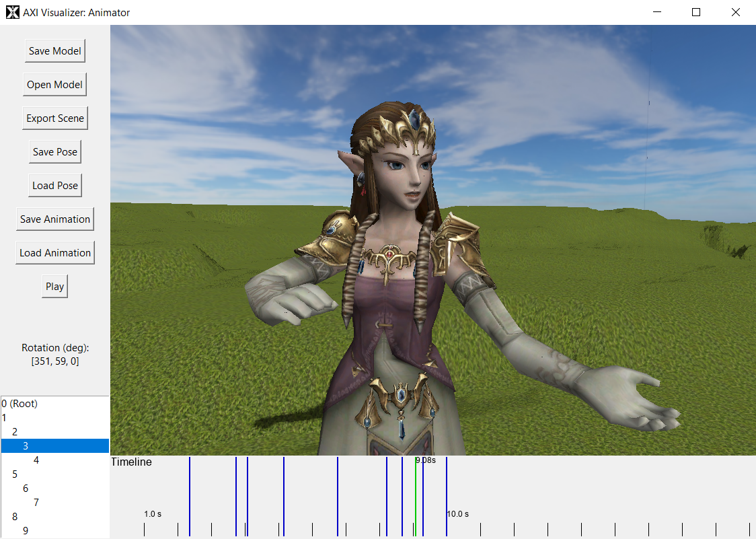Click the highlighted bone 3 entry
Viewport: 756px width, 539px height.
(26, 446)
